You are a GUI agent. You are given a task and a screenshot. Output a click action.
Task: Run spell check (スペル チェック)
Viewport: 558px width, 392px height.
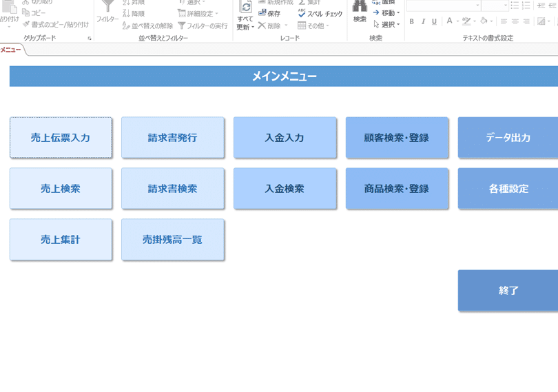(x=320, y=14)
